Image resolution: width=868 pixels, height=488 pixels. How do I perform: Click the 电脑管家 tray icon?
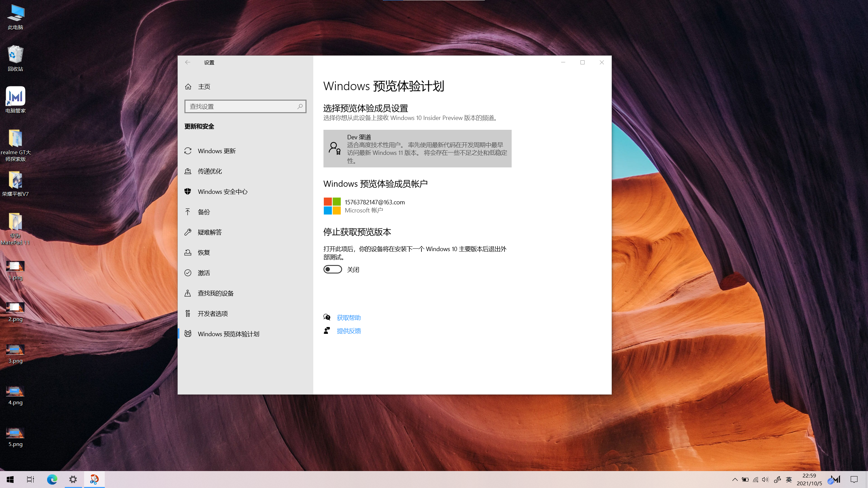[834, 480]
